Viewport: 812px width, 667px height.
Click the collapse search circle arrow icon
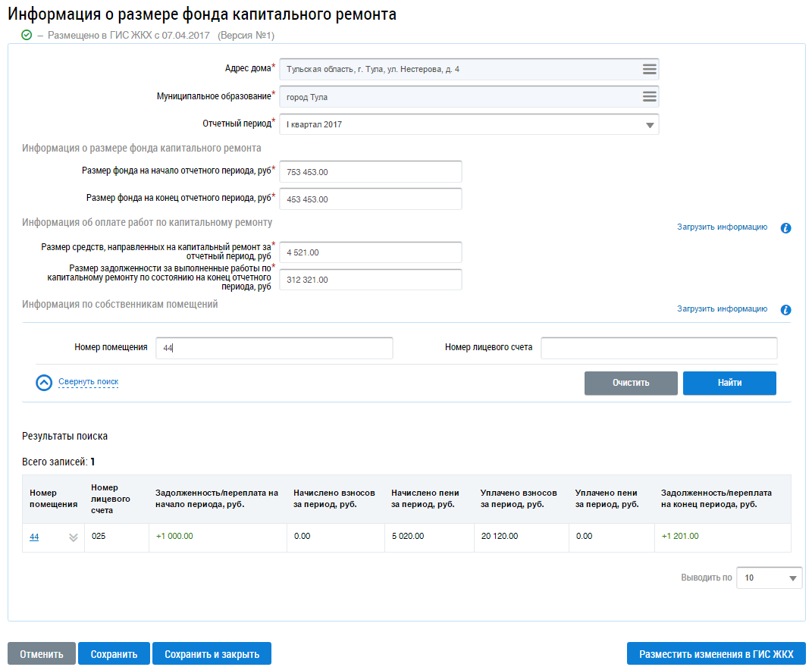44,382
